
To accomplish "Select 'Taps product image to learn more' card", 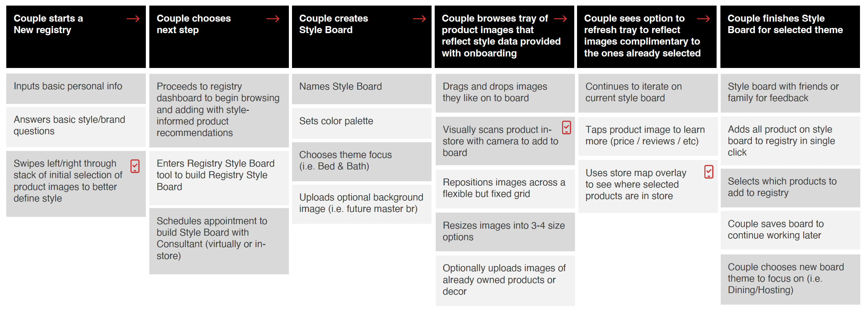I will [648, 136].
